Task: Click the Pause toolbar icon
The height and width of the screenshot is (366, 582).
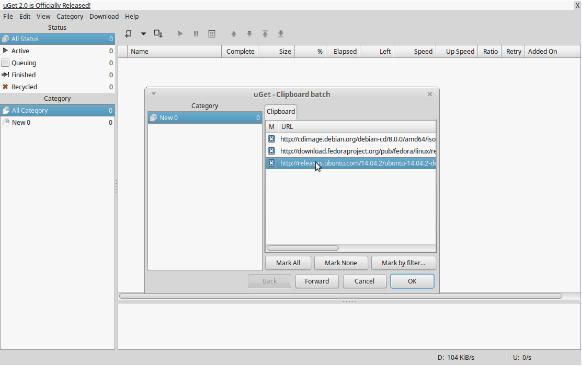Action: pyautogui.click(x=196, y=34)
